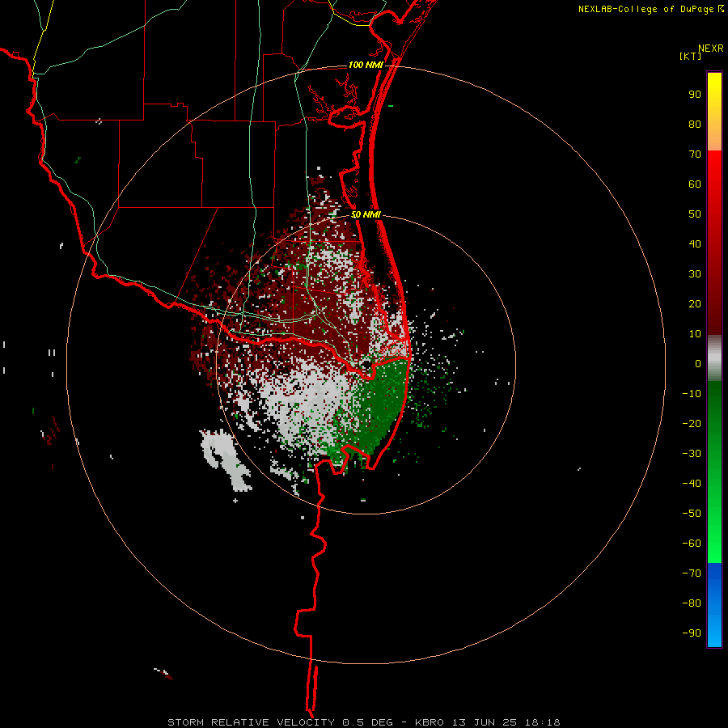Click the 50 NMI range ring label

click(x=366, y=214)
